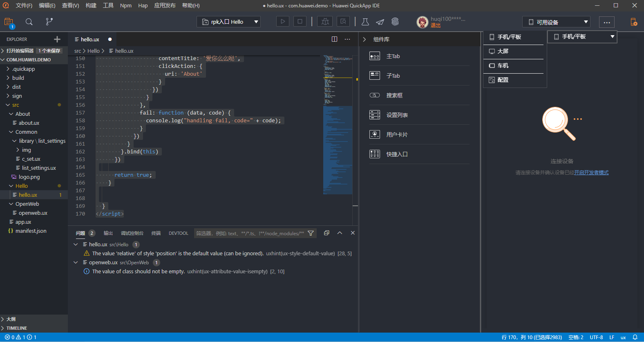Image resolution: width=644 pixels, height=342 pixels.
Task: Click the problems filter input field
Action: (250, 233)
